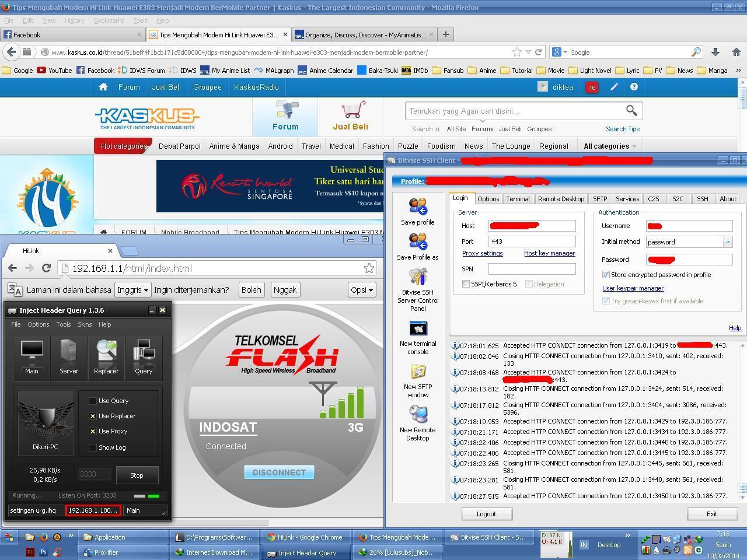The width and height of the screenshot is (747, 560).
Task: Open User keypair manager link
Action: tap(633, 288)
